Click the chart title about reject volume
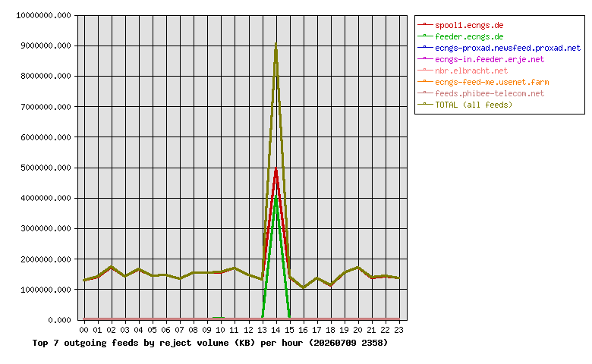 [210, 343]
